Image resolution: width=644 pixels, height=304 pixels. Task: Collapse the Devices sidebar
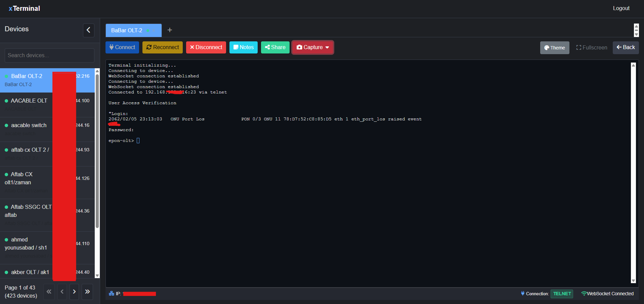coord(88,30)
